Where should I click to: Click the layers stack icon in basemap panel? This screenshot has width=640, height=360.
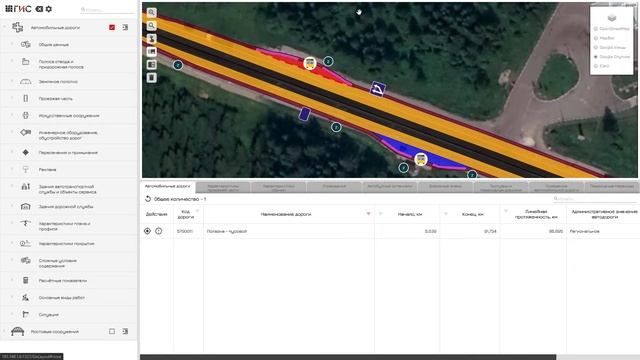pyautogui.click(x=611, y=18)
